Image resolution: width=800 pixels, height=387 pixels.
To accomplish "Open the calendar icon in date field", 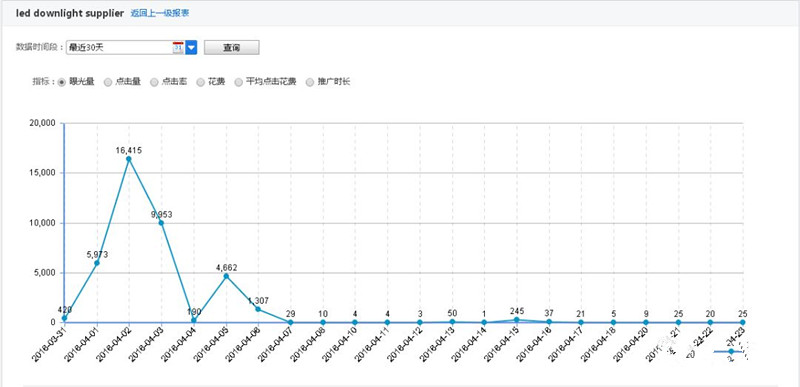I will click(x=178, y=47).
